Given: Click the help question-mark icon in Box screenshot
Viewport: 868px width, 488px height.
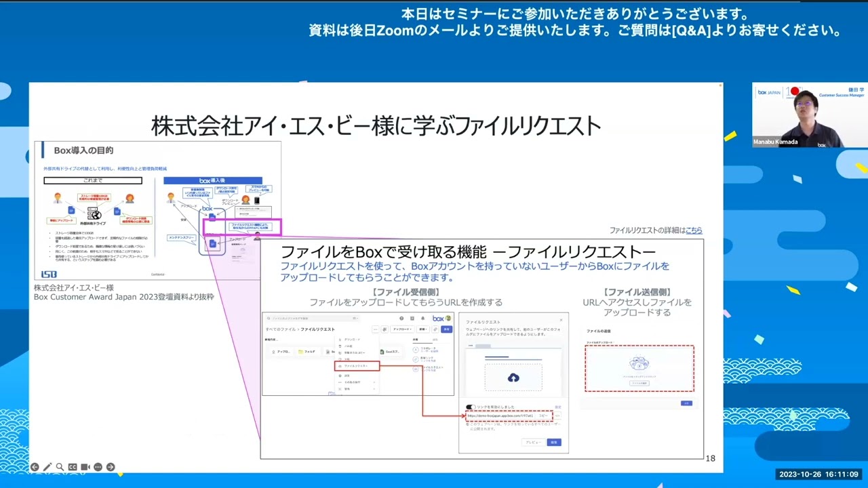Looking at the screenshot, I should click(401, 319).
